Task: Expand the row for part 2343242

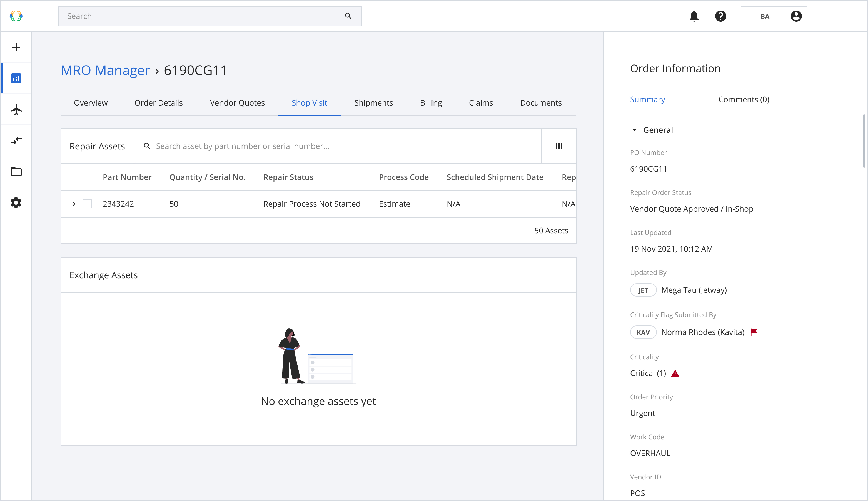Action: coord(74,204)
